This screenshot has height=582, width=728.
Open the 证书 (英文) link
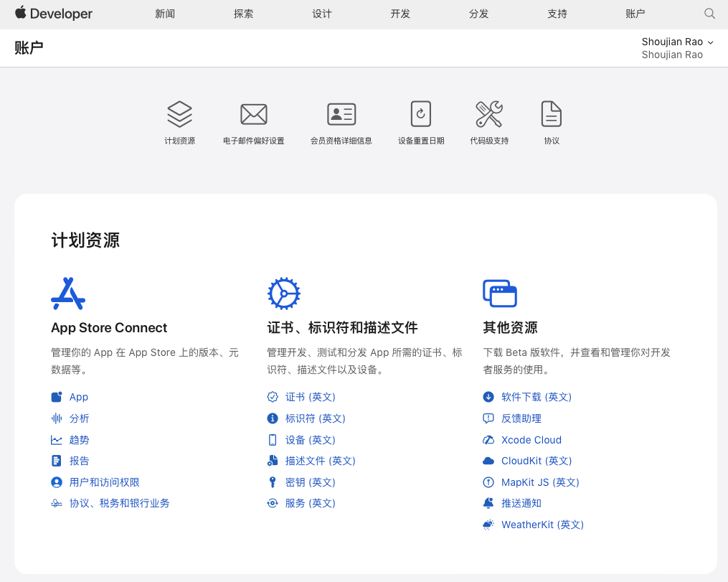[x=310, y=397]
